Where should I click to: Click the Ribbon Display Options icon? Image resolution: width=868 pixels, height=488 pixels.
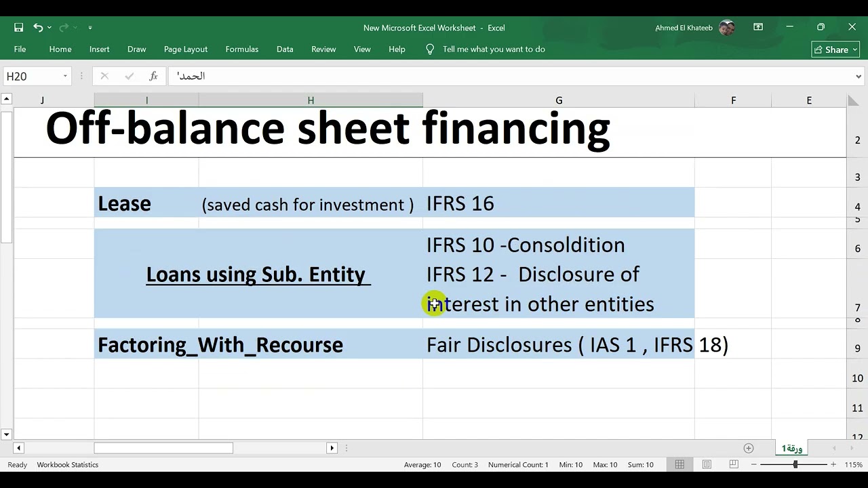point(758,27)
